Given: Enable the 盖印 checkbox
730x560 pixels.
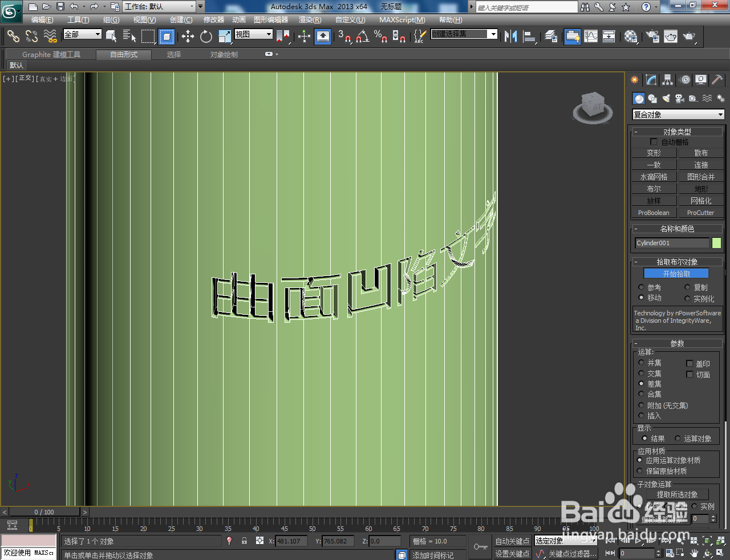Looking at the screenshot, I should click(690, 363).
